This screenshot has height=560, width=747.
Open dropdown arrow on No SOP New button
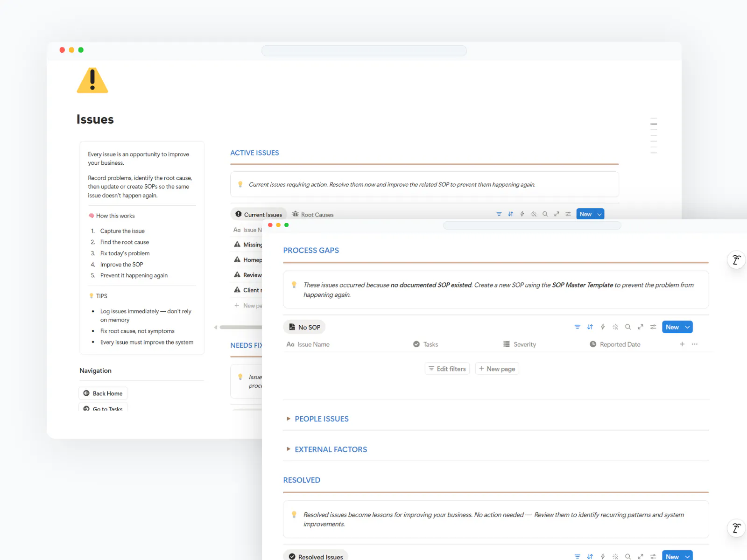(688, 327)
